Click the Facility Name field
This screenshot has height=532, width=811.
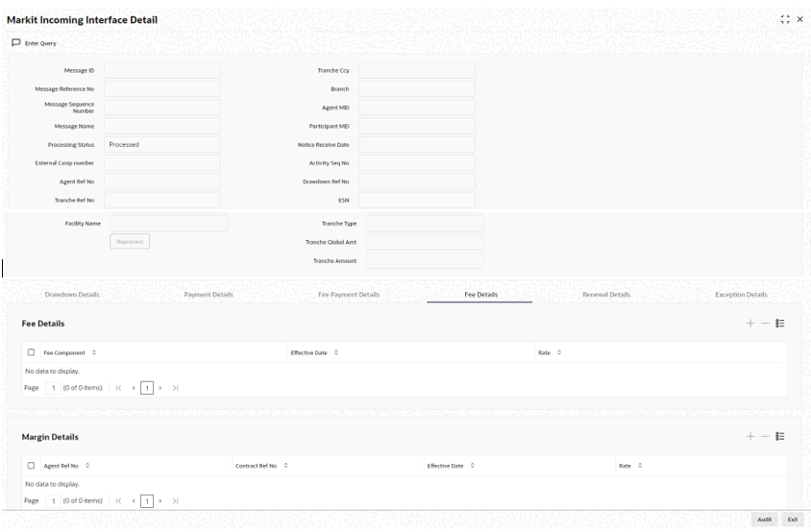(x=168, y=224)
